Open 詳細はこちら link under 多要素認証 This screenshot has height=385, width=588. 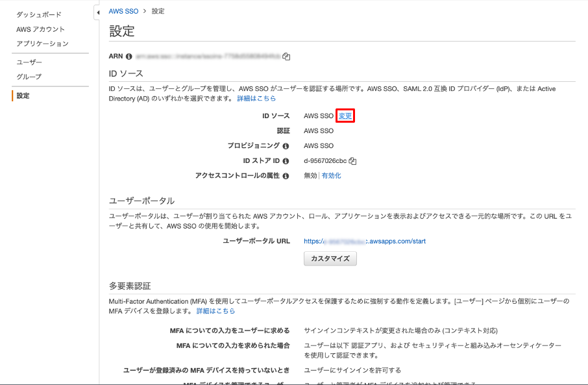tap(215, 311)
